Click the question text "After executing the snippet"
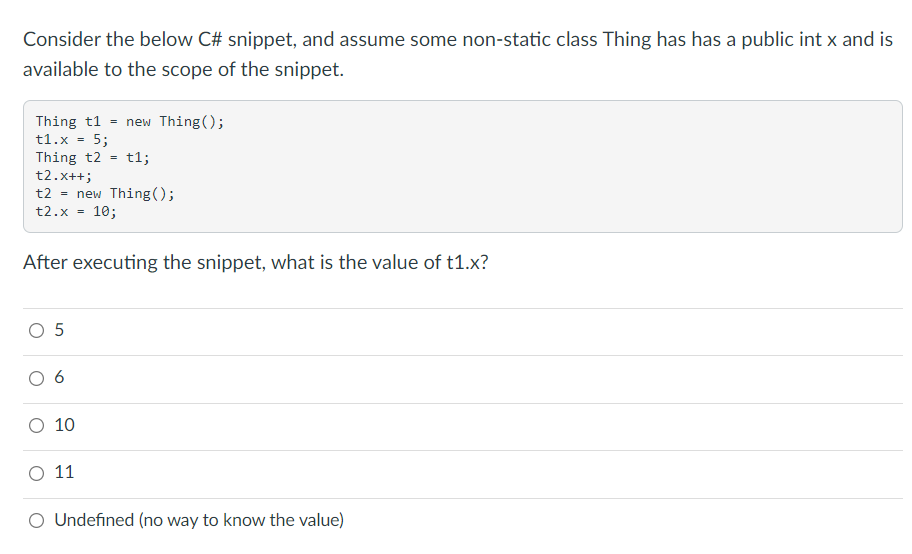The height and width of the screenshot is (554, 912). (x=144, y=262)
